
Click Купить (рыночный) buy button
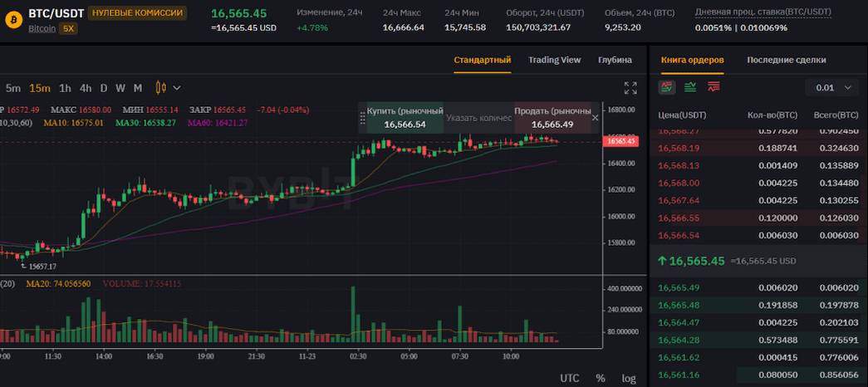405,117
